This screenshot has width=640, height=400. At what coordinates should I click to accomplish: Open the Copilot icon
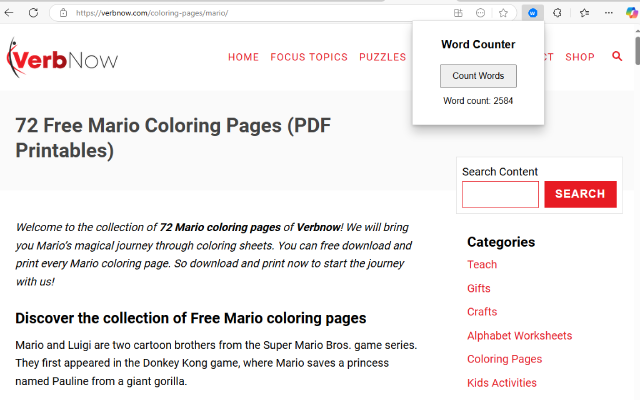631,13
